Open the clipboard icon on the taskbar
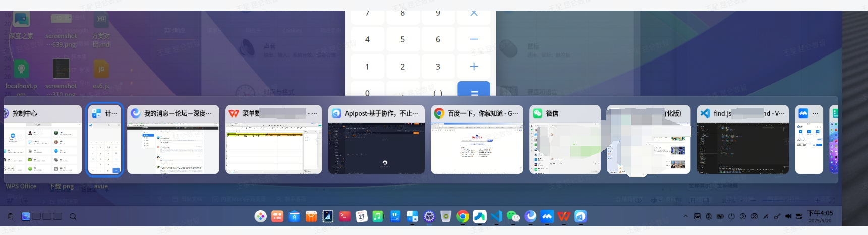This screenshot has width=868, height=235. pos(10,216)
